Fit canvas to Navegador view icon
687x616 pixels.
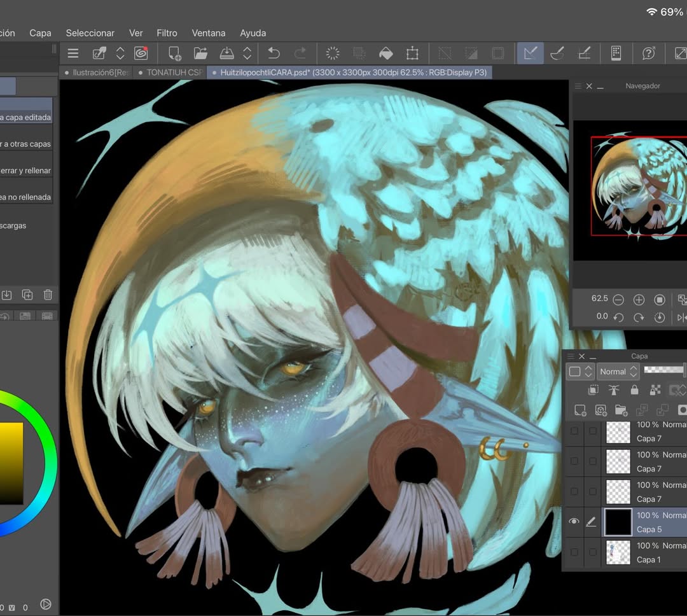pyautogui.click(x=660, y=300)
